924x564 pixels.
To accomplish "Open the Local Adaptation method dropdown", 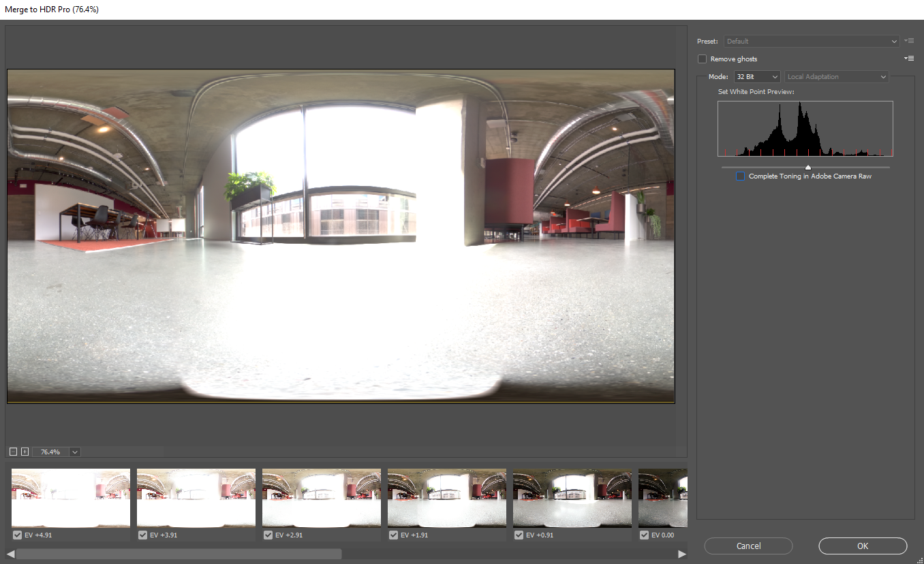I will 837,77.
